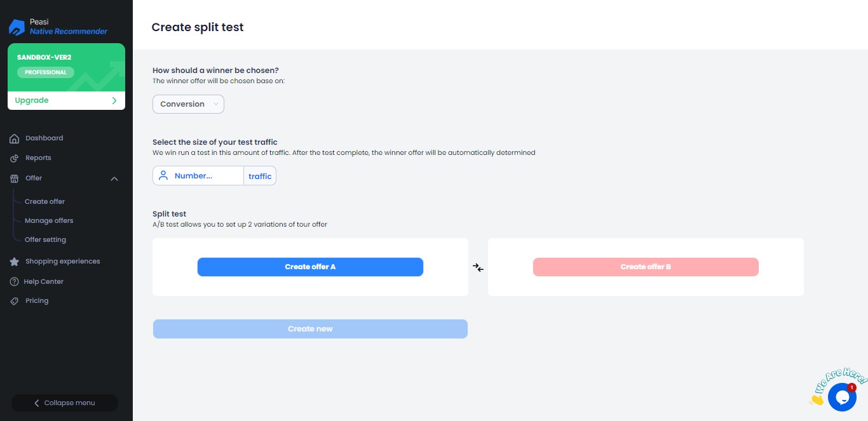This screenshot has height=421, width=868.
Task: Click the Pricing tag icon
Action: coord(15,301)
